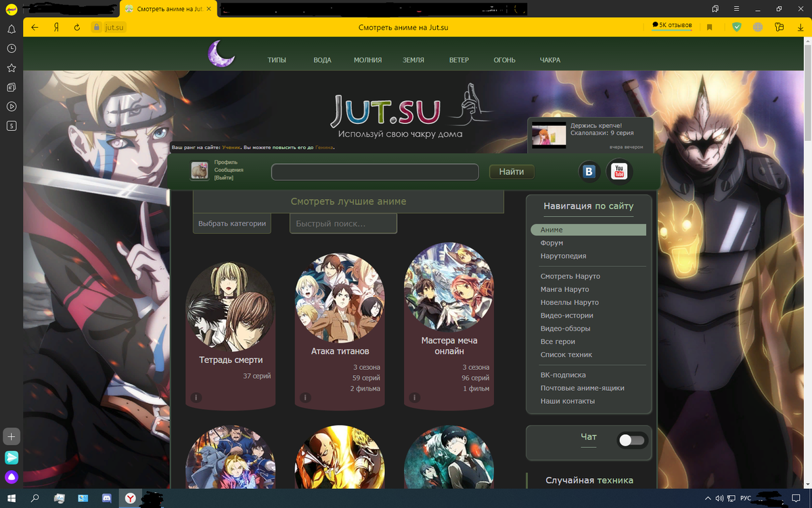The image size is (812, 508).
Task: Open collections icon in sidebar
Action: click(x=12, y=87)
